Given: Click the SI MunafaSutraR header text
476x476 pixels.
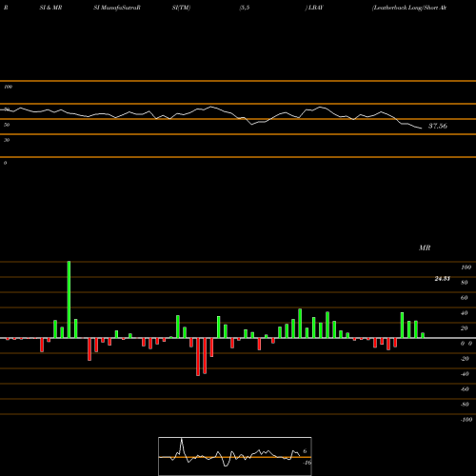Looking at the screenshot, I should click(117, 8).
